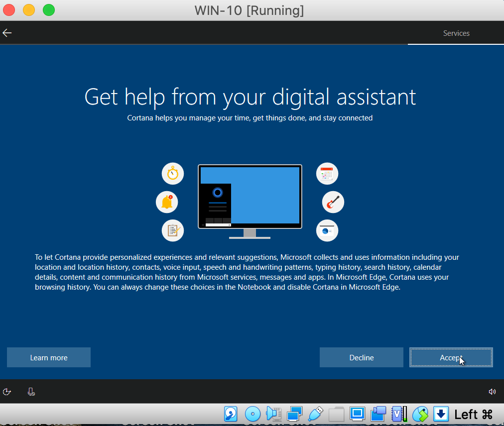This screenshot has width=504, height=426.
Task: Open Learn more about Cortana
Action: [x=49, y=357]
